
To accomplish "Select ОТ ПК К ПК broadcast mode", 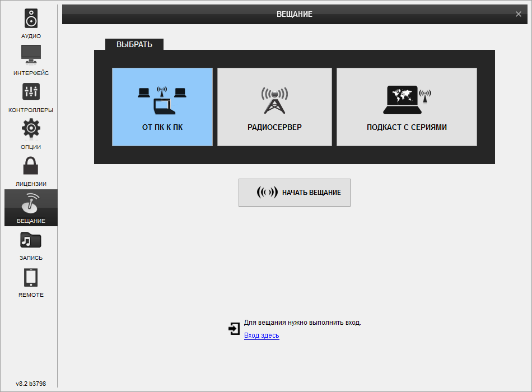I will point(162,107).
